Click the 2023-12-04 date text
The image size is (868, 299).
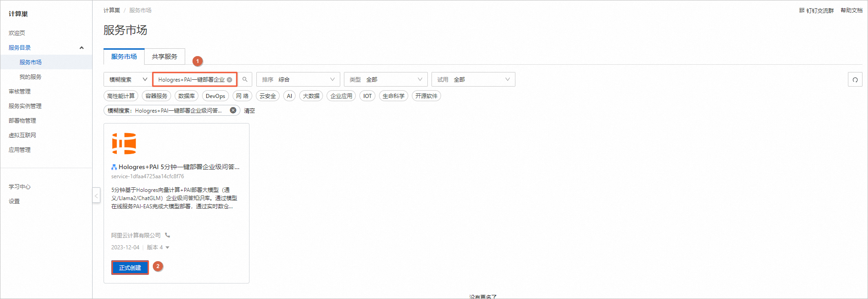click(125, 247)
